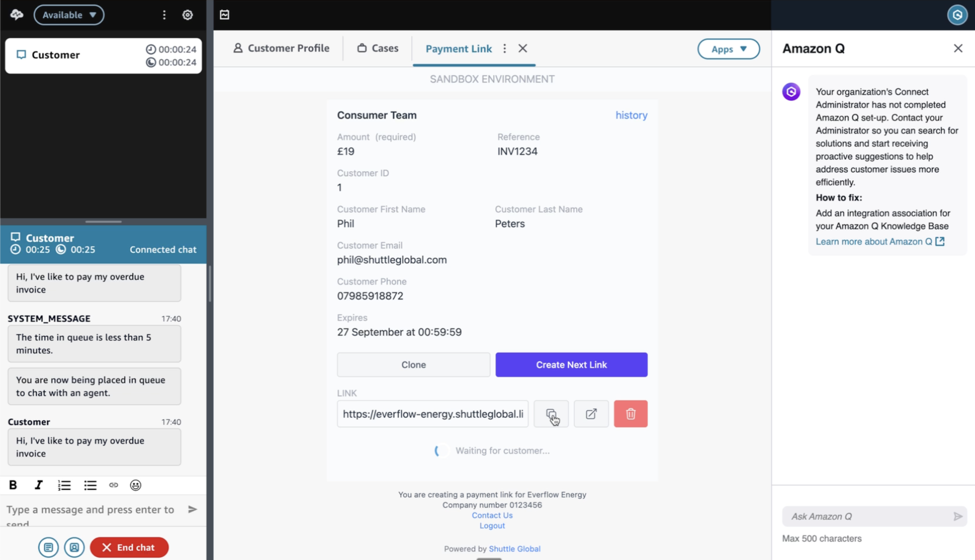This screenshot has width=975, height=560.
Task: Click the settings gear icon
Action: 187,15
